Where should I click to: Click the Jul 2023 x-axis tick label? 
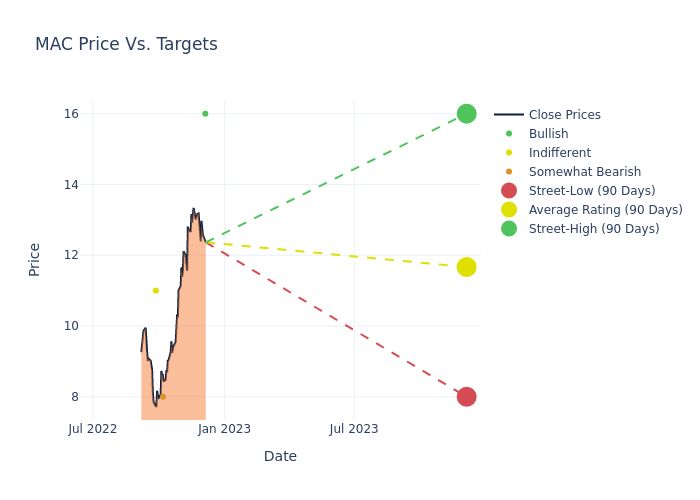pos(354,429)
